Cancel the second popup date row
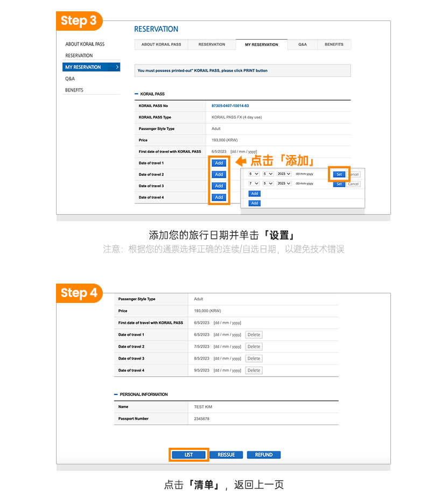Viewport: 448px width, 501px height. coord(353,184)
